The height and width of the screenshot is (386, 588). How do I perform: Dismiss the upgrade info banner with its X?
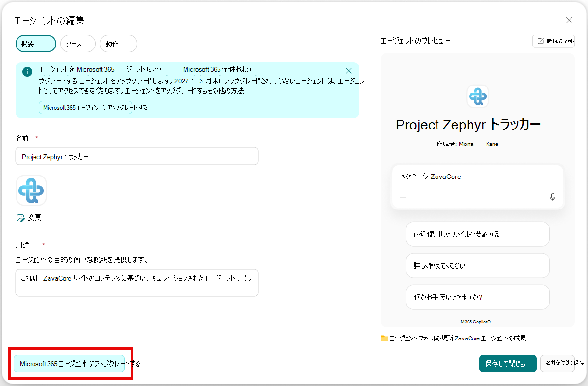(x=349, y=71)
